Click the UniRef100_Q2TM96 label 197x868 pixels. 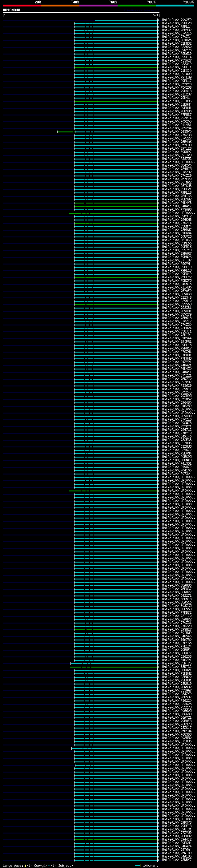177,101
